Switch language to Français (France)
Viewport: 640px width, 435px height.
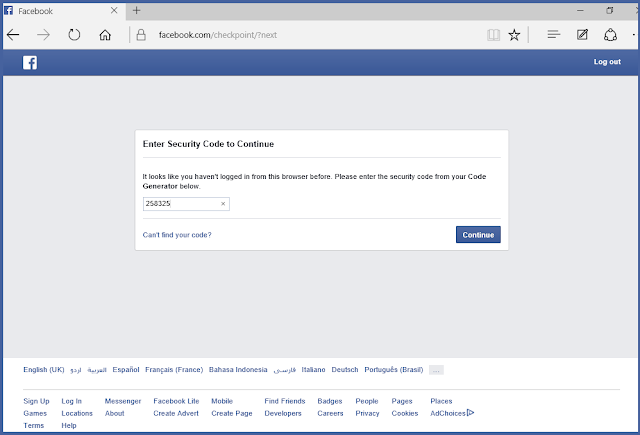(174, 370)
